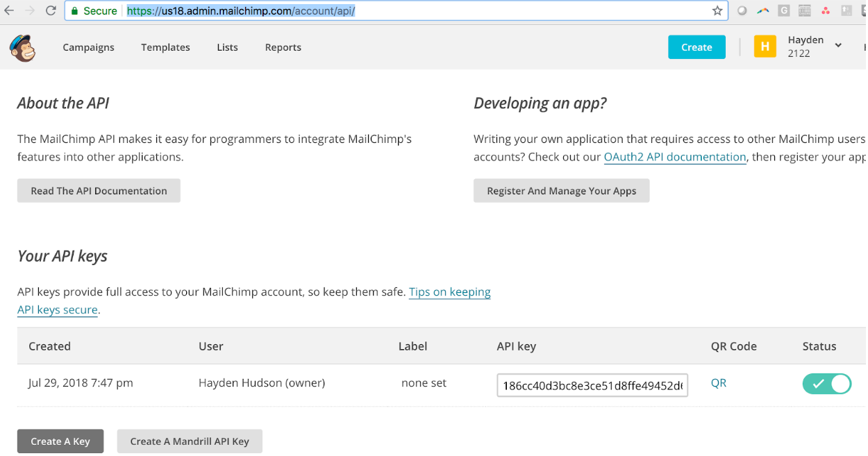Screen dimensions: 868x456
Task: Click the yellow H account avatar
Action: pyautogui.click(x=765, y=47)
